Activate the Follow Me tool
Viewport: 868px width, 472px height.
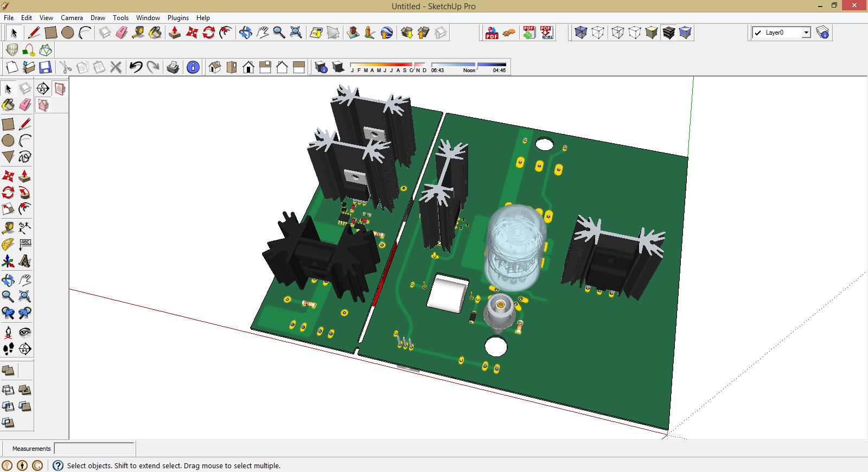[x=25, y=193]
